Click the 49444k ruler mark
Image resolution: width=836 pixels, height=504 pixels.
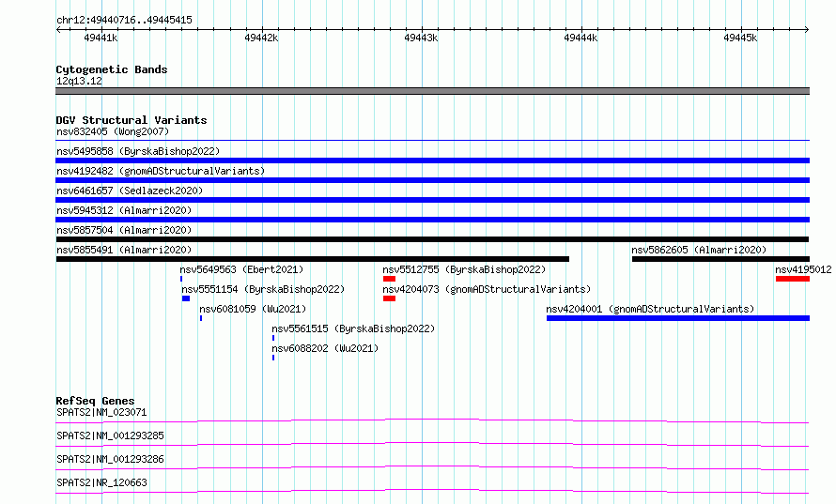pos(581,38)
